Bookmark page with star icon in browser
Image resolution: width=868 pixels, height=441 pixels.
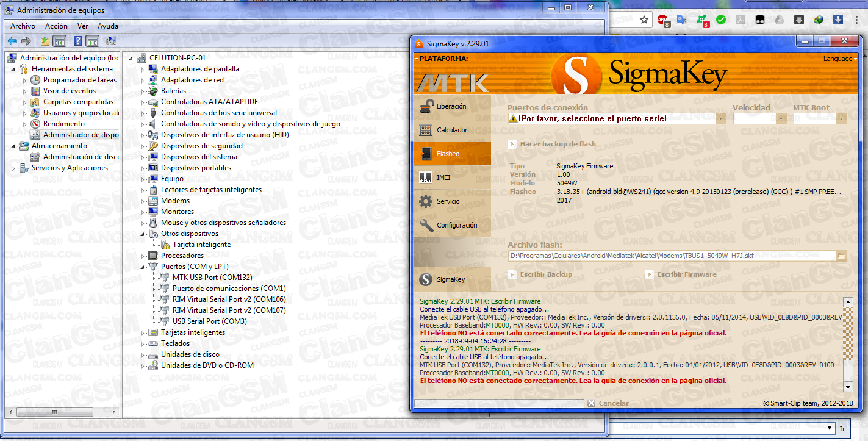click(x=644, y=20)
